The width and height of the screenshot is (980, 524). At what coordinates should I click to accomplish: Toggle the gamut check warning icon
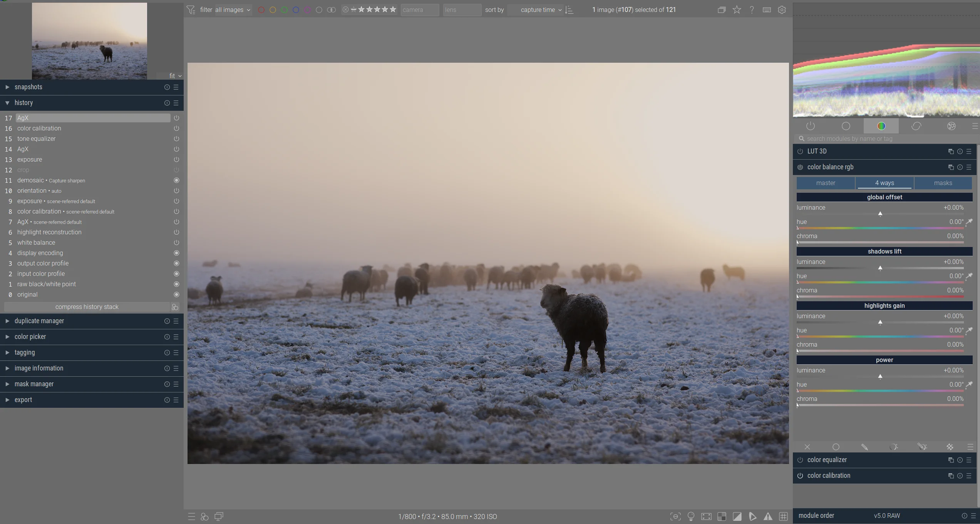[x=768, y=516]
